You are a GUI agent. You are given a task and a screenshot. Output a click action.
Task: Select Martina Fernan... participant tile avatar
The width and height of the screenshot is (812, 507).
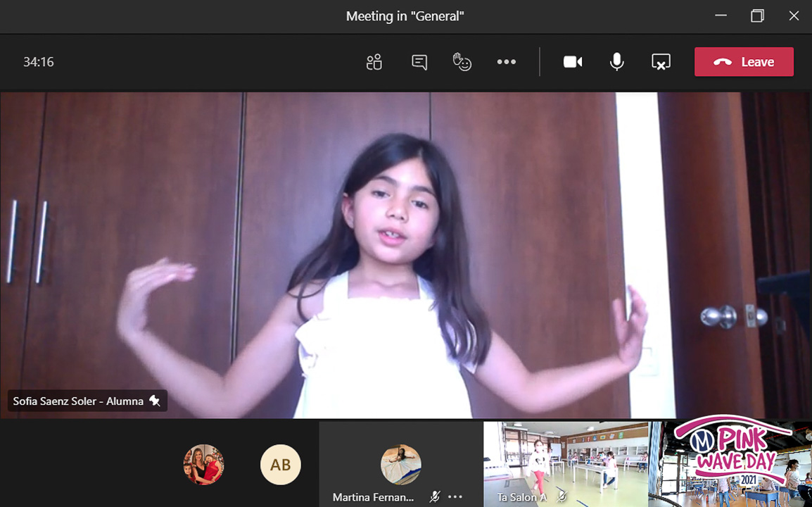[x=400, y=465]
